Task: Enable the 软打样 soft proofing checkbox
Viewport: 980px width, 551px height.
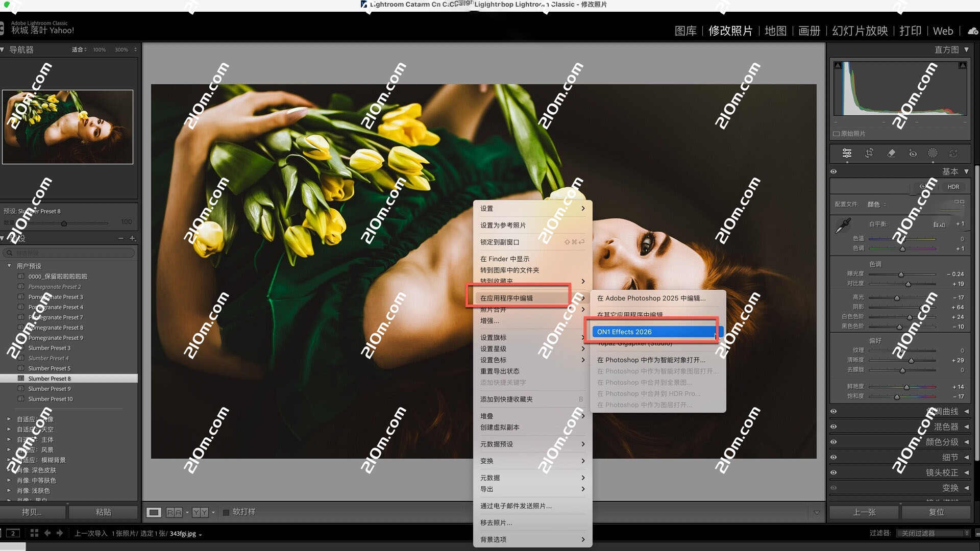Action: click(x=226, y=512)
